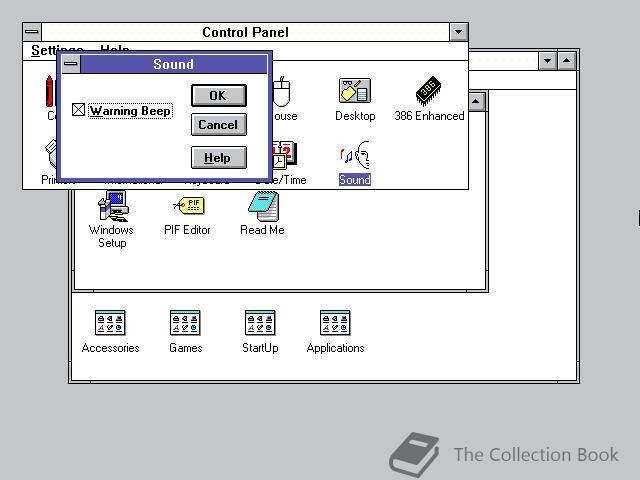This screenshot has height=480, width=640.
Task: Click the Desktop label under the icon
Action: [x=355, y=116]
